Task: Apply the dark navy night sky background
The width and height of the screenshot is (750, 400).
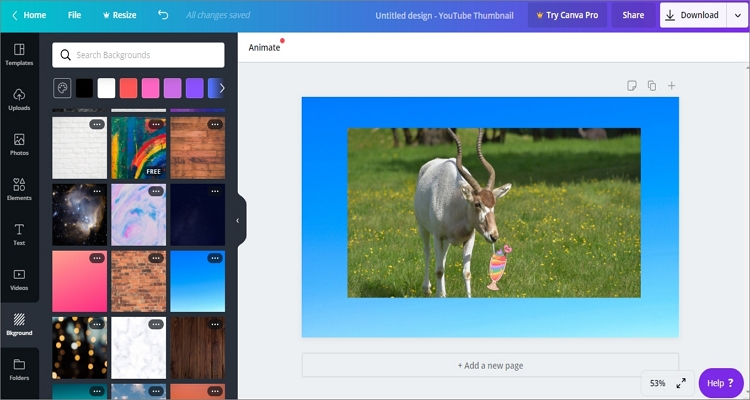Action: [x=198, y=214]
